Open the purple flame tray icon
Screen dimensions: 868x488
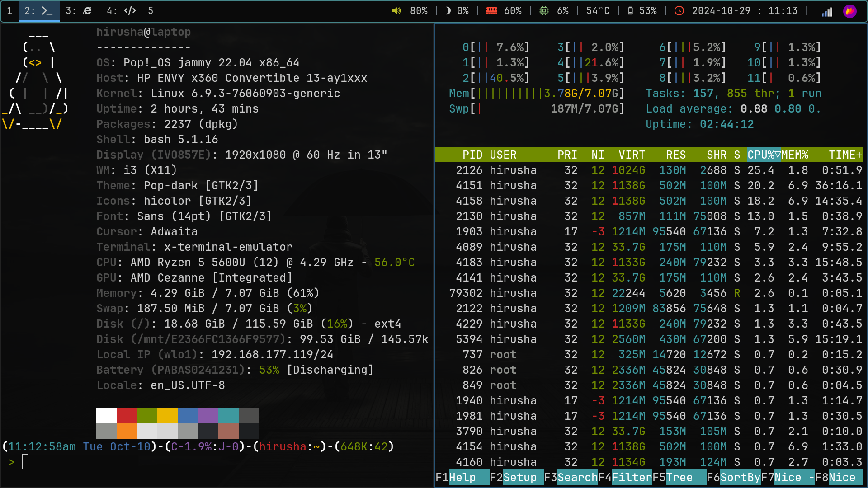coord(850,11)
